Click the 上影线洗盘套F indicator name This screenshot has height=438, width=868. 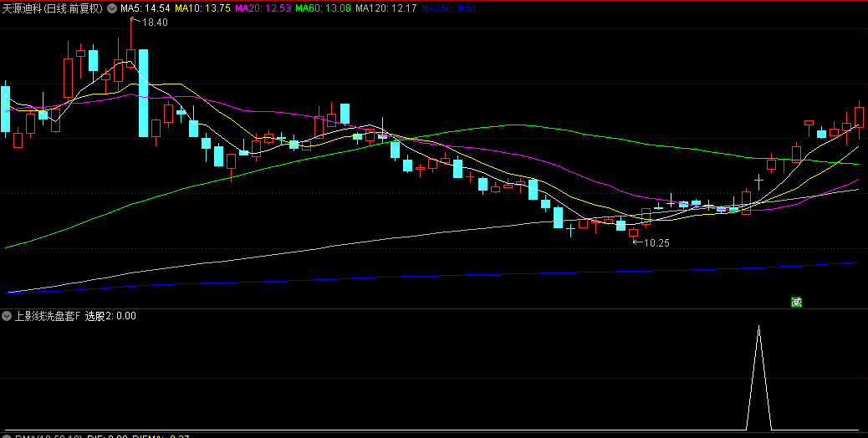(x=48, y=316)
